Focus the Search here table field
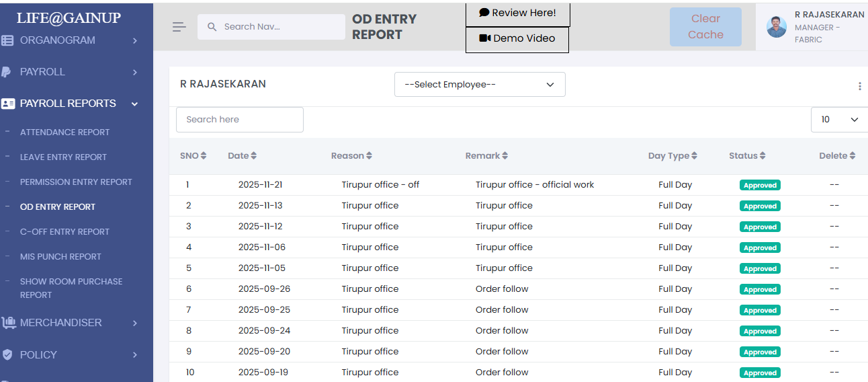The height and width of the screenshot is (382, 868). click(x=239, y=120)
